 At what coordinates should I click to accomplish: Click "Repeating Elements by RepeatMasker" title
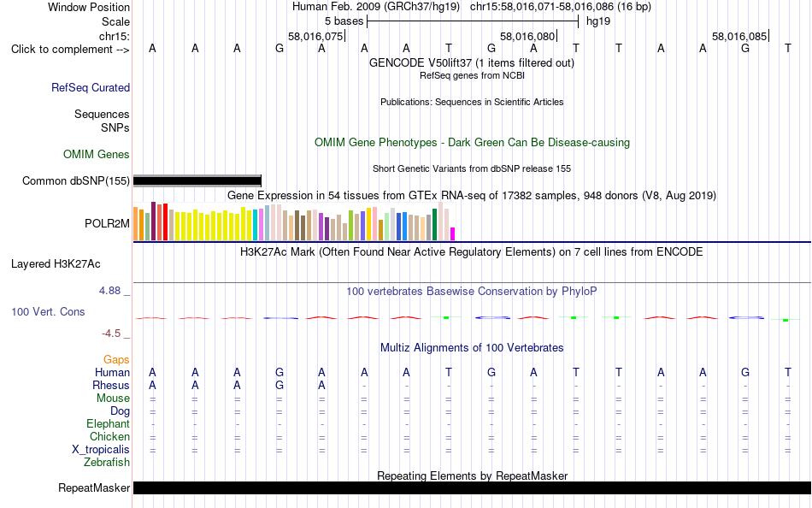(x=472, y=476)
